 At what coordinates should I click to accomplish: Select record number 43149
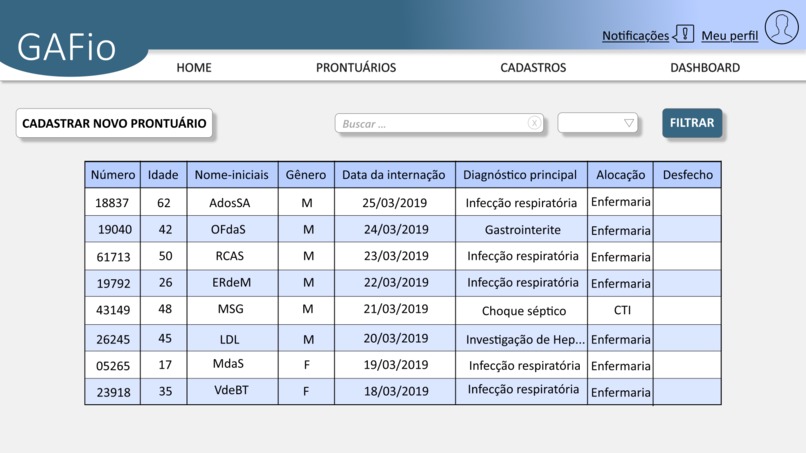coord(113,310)
